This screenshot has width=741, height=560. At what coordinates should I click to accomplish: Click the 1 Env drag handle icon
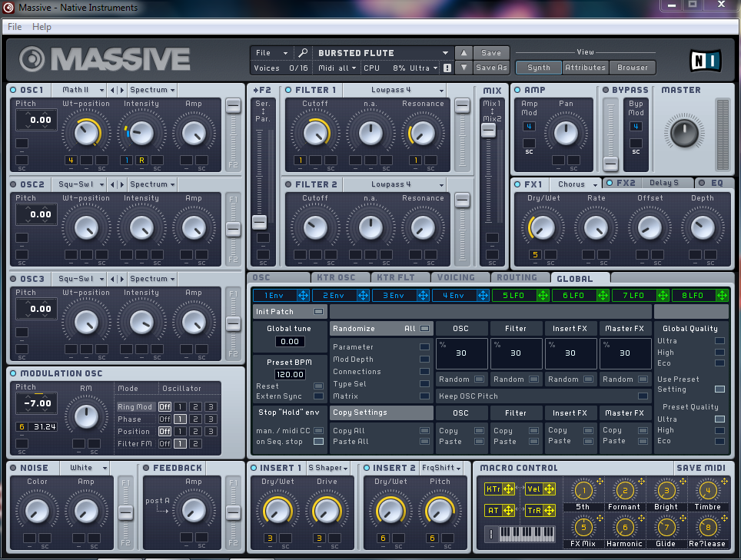point(303,296)
